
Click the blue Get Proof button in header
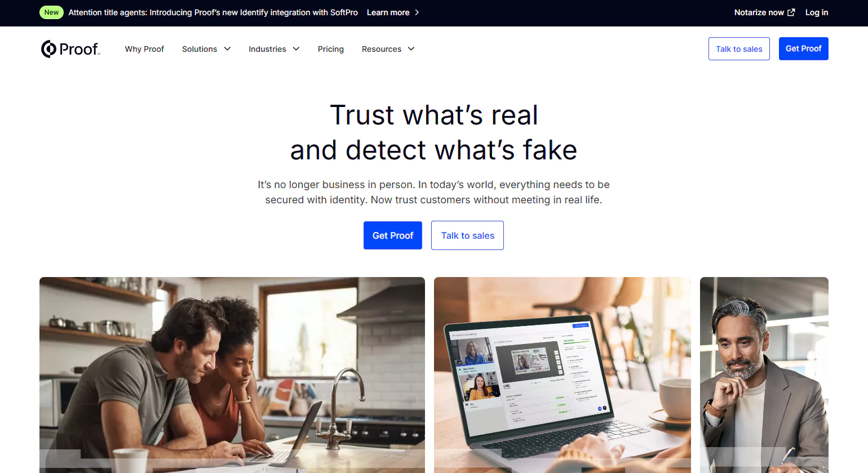pos(803,48)
